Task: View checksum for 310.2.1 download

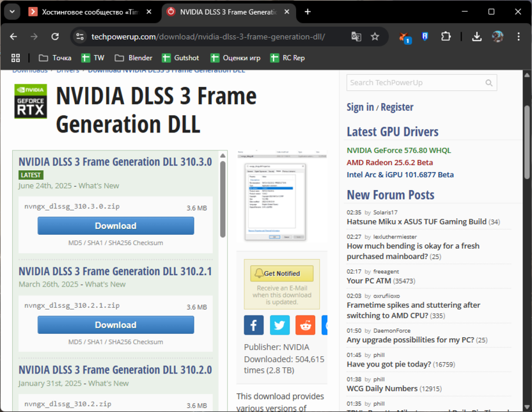Action: 116,342
